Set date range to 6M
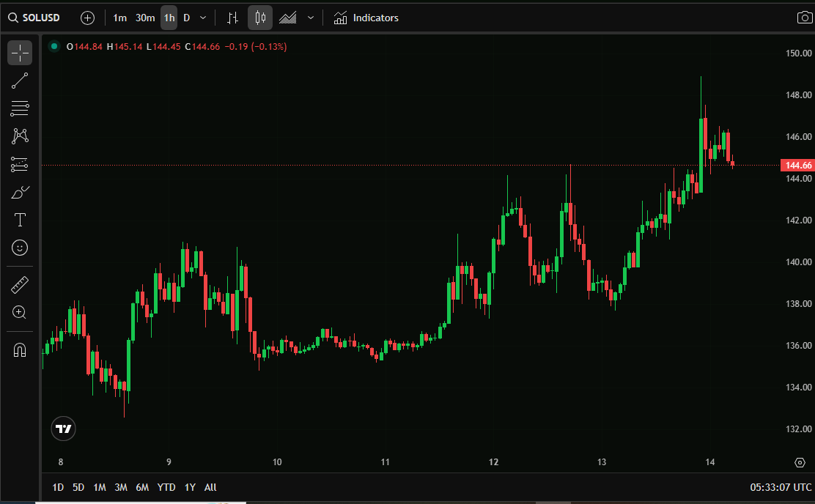This screenshot has width=815, height=504. pos(142,487)
